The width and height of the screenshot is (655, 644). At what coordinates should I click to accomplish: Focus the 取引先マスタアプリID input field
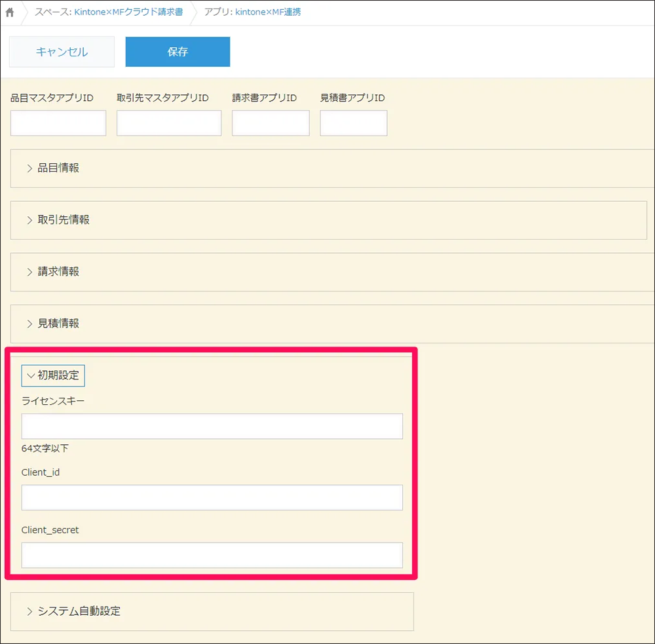[x=169, y=123]
